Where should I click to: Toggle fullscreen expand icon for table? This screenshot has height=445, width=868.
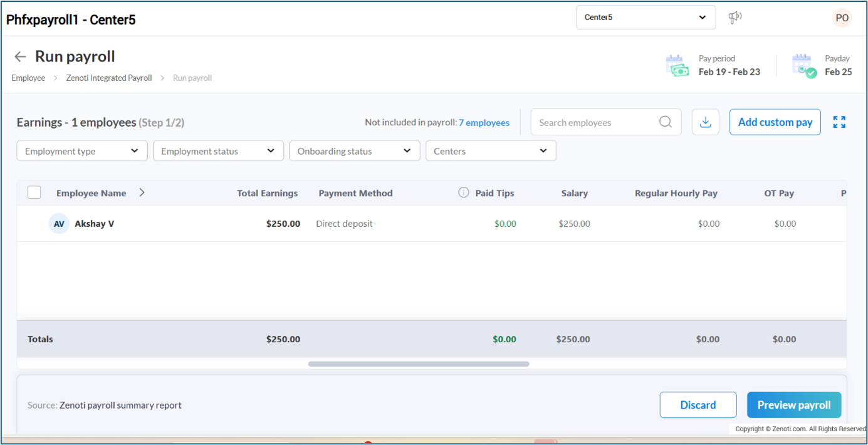[839, 122]
